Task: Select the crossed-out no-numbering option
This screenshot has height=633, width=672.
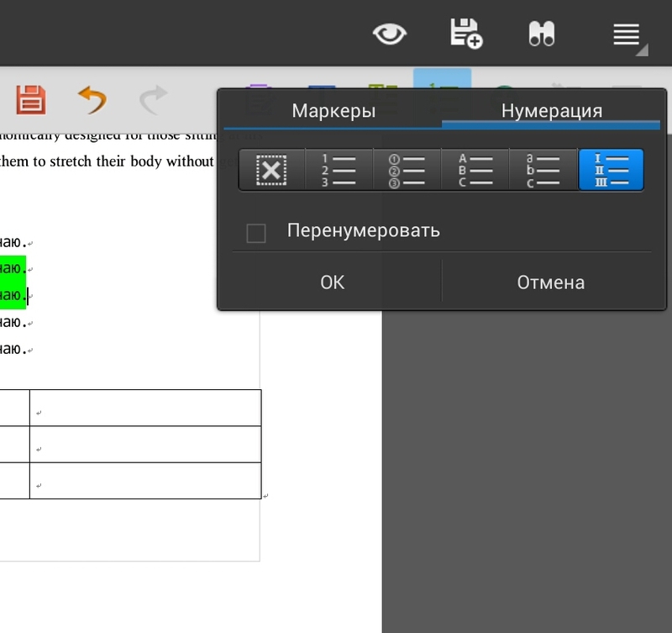Action: 270,169
